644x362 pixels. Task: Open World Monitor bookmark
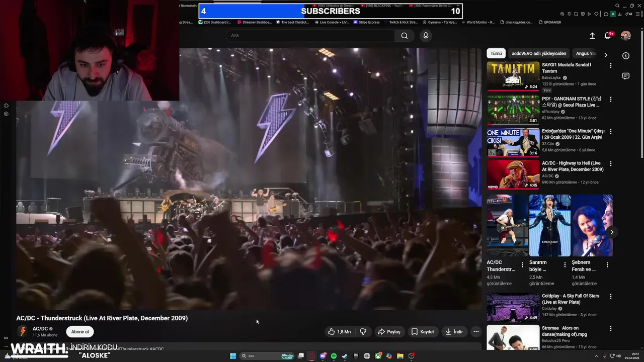pos(477,22)
